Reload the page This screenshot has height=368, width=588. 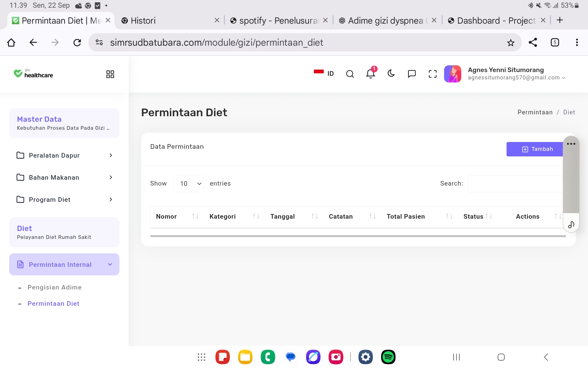point(77,42)
